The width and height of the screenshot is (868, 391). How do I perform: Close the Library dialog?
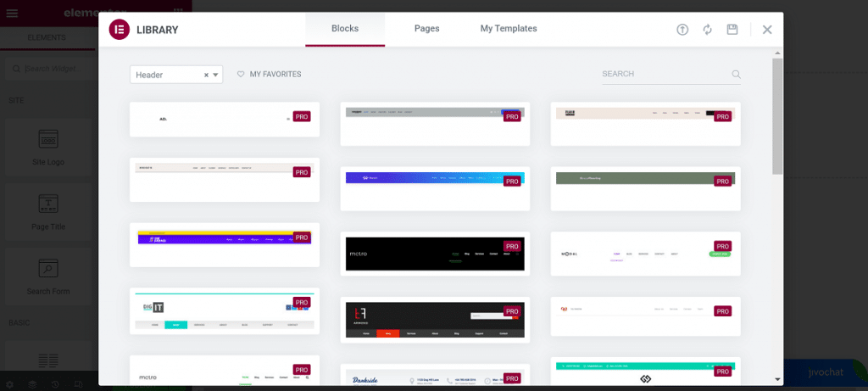pyautogui.click(x=766, y=30)
